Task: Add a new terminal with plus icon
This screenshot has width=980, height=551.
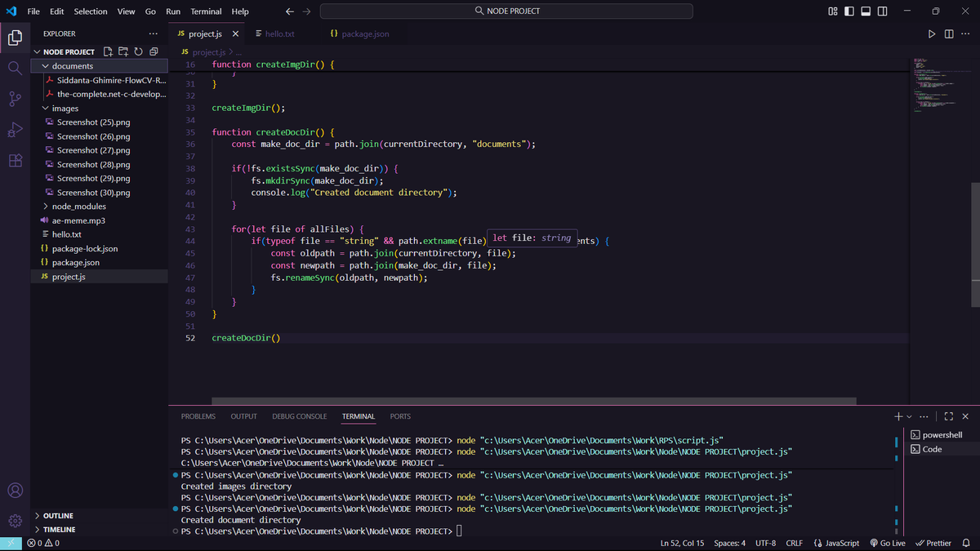Action: (898, 416)
